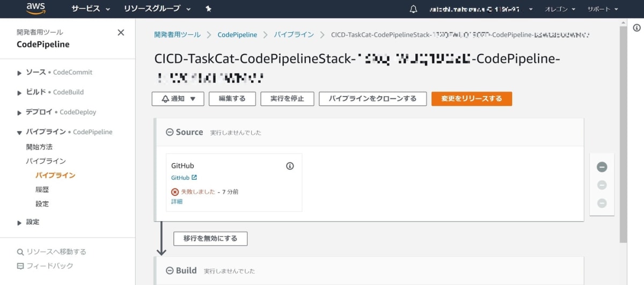The height and width of the screenshot is (285, 644).
Task: Open the オレゴン region selector
Action: (x=560, y=9)
